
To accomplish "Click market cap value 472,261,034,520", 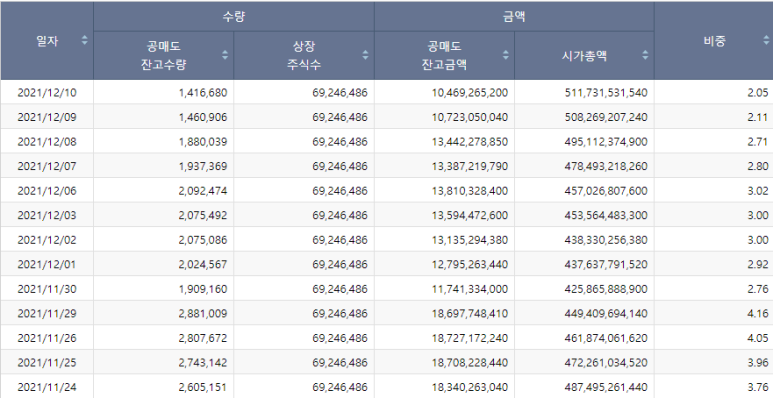I will tap(606, 362).
